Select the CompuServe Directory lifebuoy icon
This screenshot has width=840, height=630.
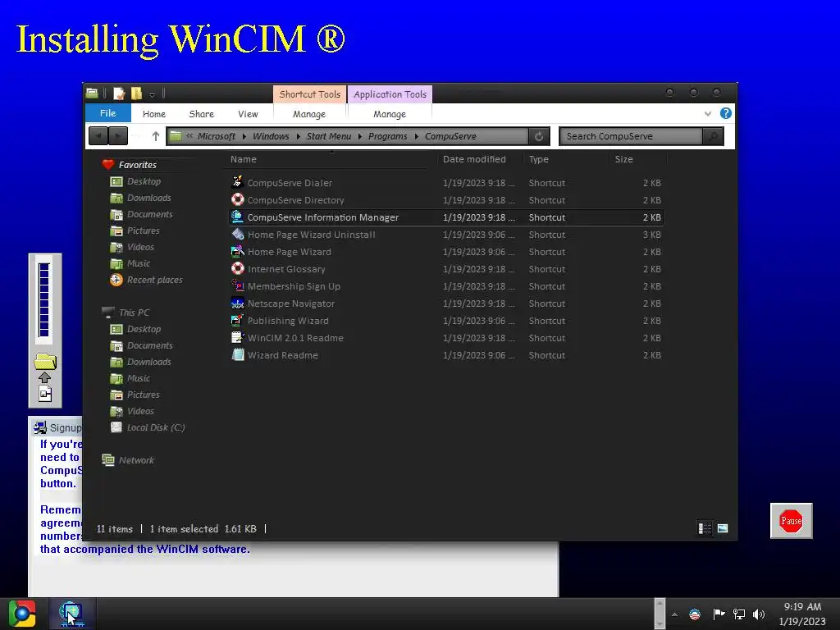237,199
